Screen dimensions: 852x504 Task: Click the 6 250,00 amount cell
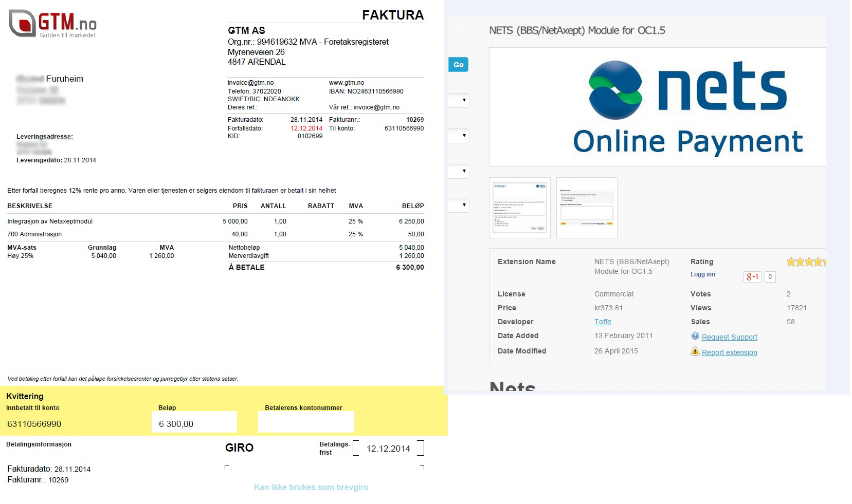(411, 221)
